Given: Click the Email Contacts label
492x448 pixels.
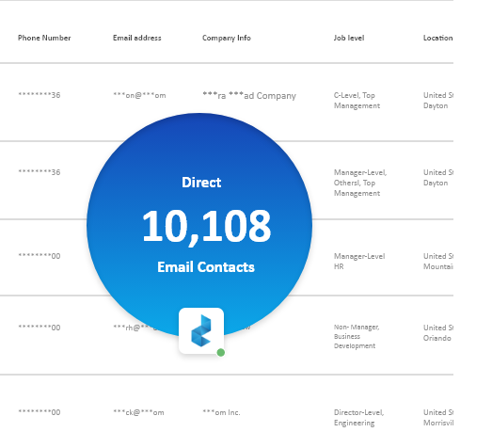Looking at the screenshot, I should coord(206,267).
